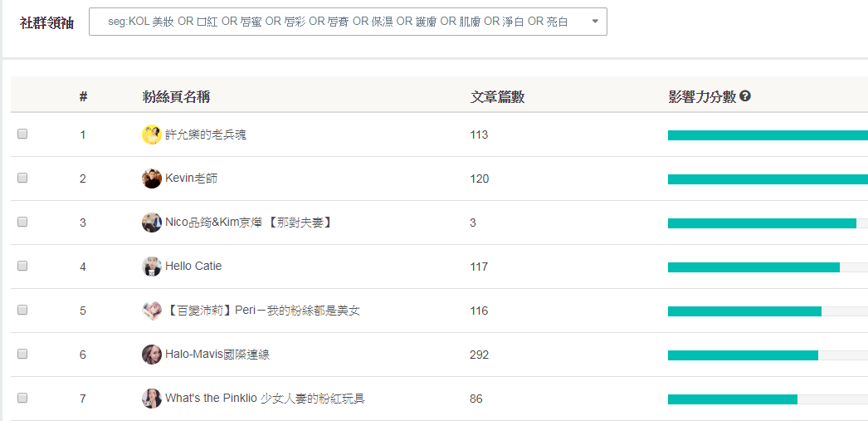Click Kevin老師 profile avatar
The image size is (868, 421).
151,179
